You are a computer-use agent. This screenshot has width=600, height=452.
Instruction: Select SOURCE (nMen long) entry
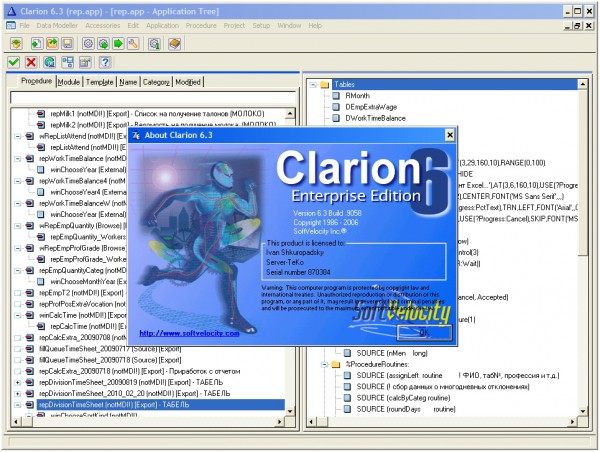pyautogui.click(x=392, y=353)
